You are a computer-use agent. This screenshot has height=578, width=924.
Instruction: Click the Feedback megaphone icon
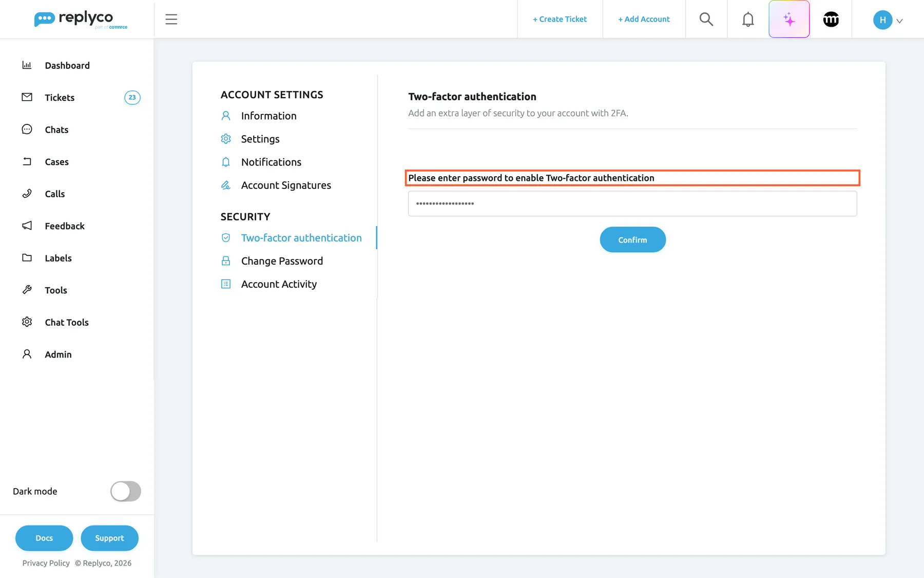coord(27,226)
